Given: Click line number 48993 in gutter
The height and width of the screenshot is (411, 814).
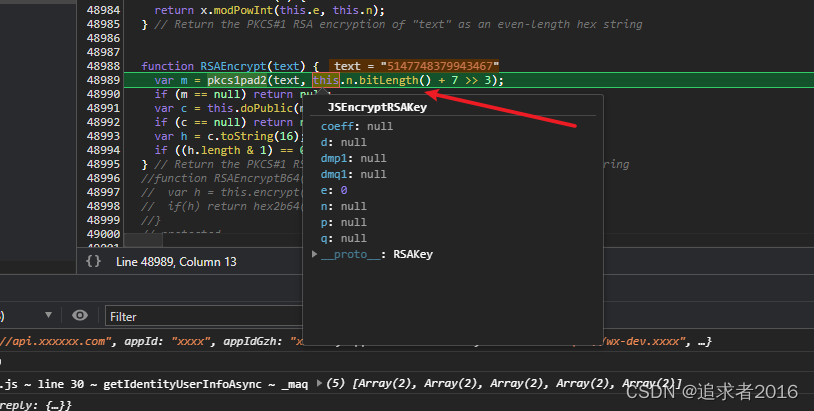Looking at the screenshot, I should tap(103, 136).
